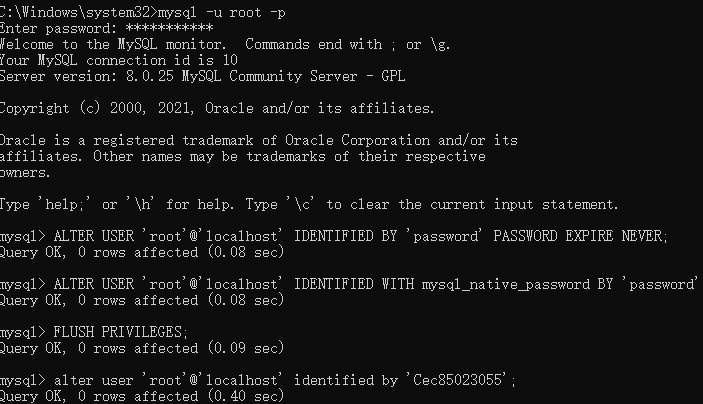The width and height of the screenshot is (703, 404).
Task: Click the 'Query OK' 0.40 sec result
Action: point(142,396)
